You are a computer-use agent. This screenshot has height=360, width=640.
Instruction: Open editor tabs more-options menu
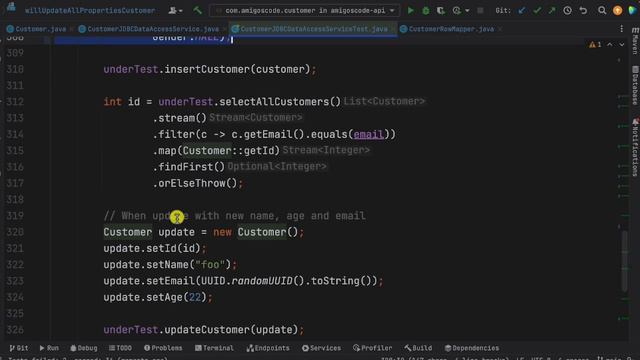tap(622, 29)
